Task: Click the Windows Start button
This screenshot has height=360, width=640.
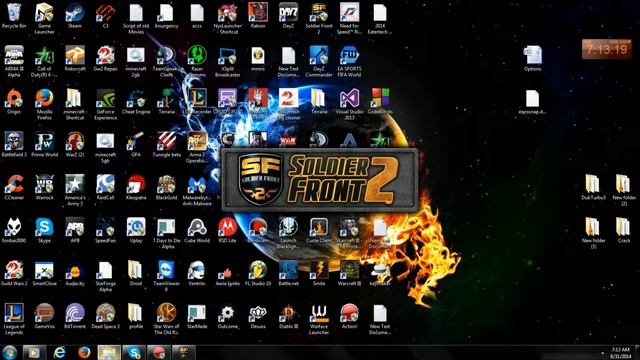Action: pos(9,352)
